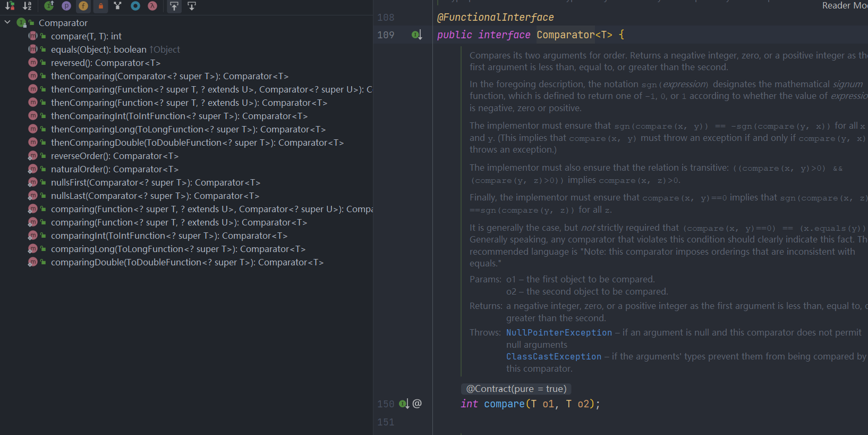The image size is (868, 435).
Task: Click the Comparator interface icon in tree
Action: point(21,23)
